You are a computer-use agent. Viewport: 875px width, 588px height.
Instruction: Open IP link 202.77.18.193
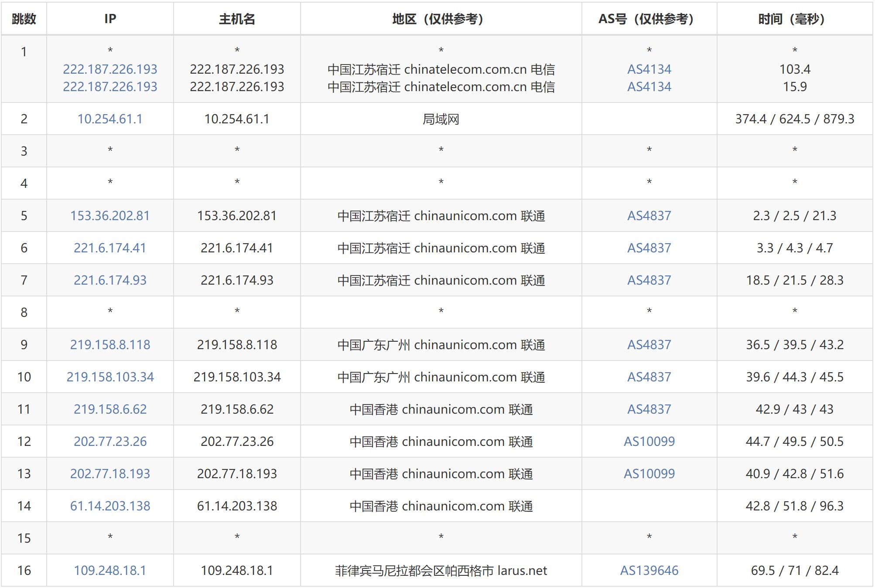pyautogui.click(x=110, y=474)
